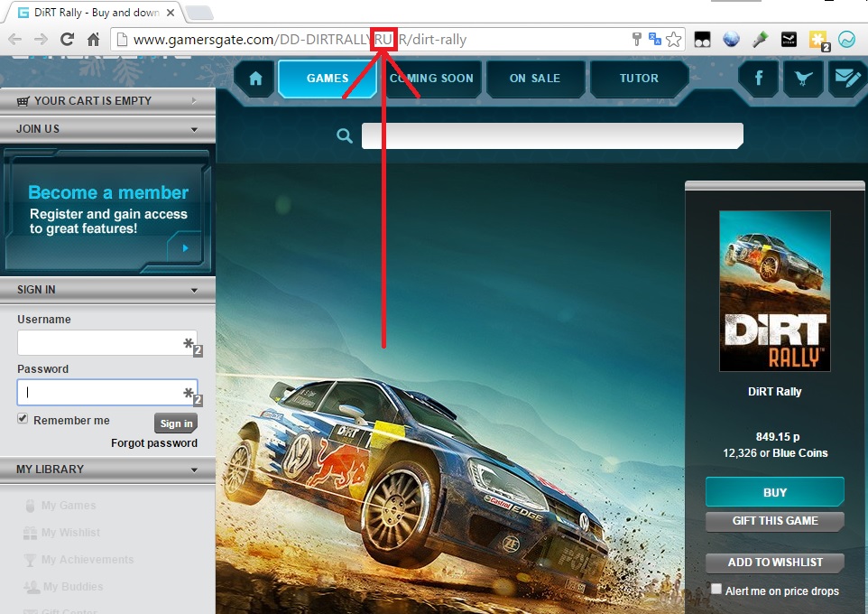The height and width of the screenshot is (614, 868).
Task: Click the browser forward arrow
Action: click(41, 40)
